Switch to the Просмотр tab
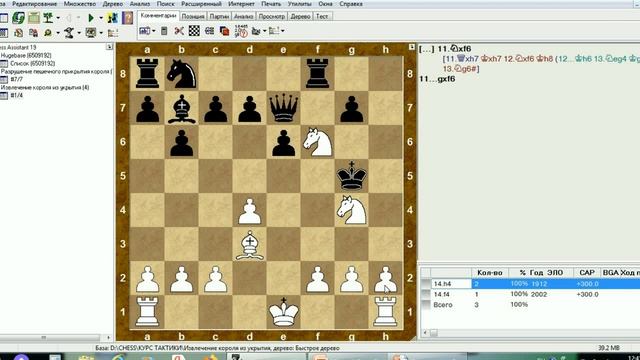Viewport: 640px width, 360px height. coord(271,16)
